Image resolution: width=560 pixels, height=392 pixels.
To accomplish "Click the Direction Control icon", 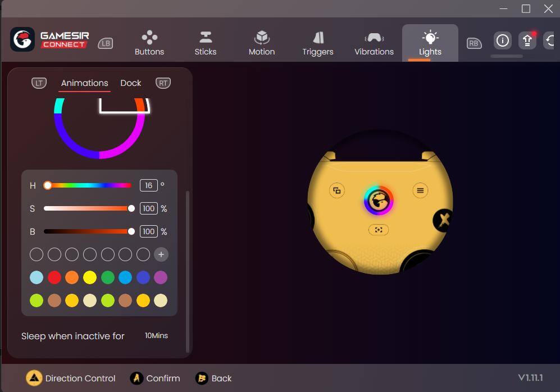I will point(34,378).
